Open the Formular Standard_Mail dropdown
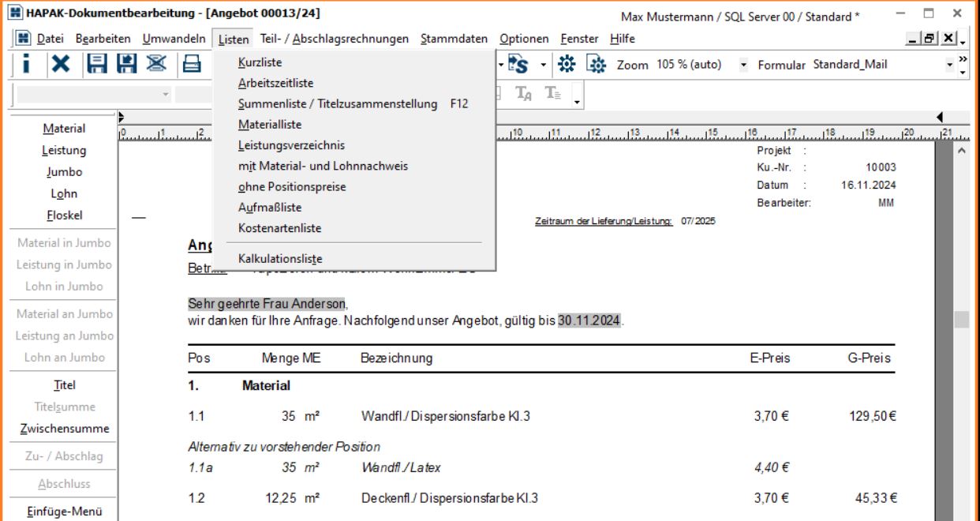Viewport: 980px width, 521px height. coord(951,66)
